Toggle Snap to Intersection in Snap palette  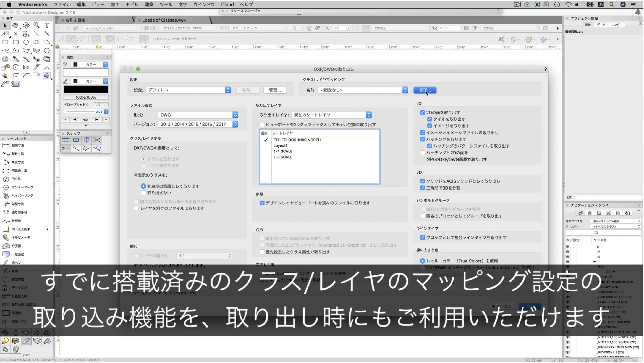click(97, 140)
